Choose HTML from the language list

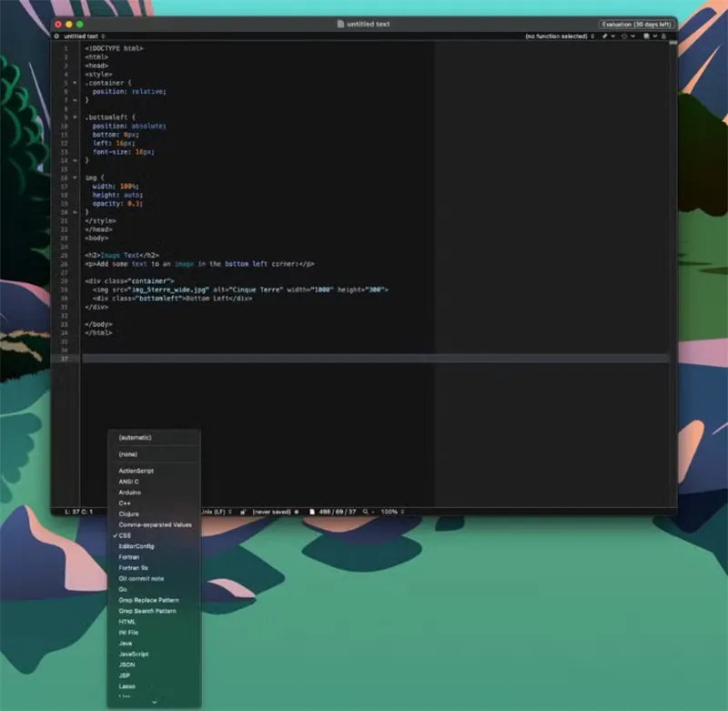[126, 622]
